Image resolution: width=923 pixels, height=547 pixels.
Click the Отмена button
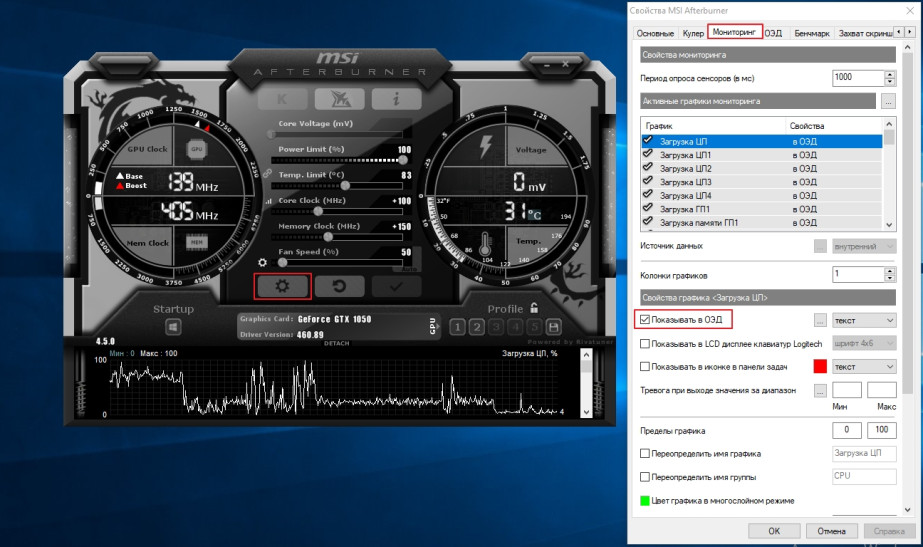click(831, 531)
